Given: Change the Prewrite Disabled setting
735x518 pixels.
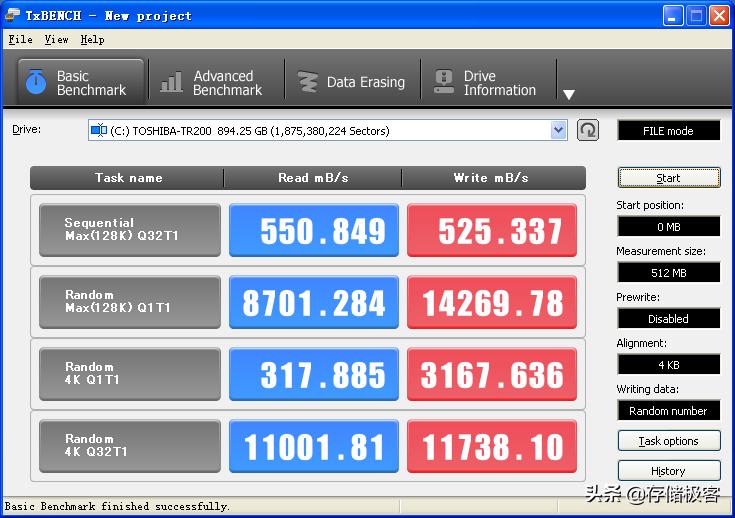Looking at the screenshot, I should tap(668, 319).
